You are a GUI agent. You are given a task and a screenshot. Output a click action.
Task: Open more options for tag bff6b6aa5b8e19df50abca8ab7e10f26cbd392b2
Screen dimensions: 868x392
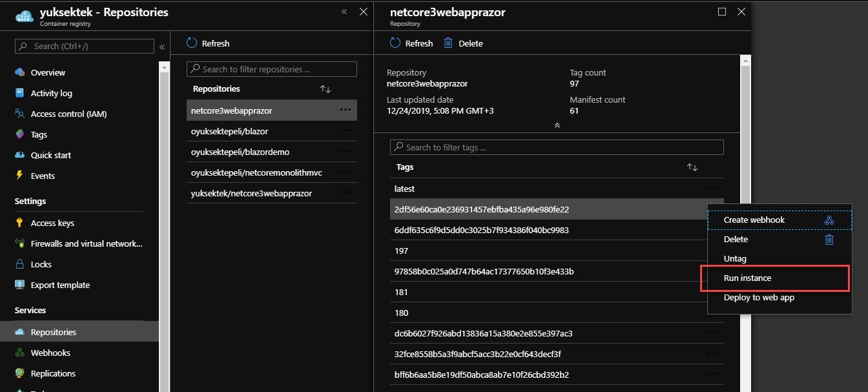coord(712,374)
